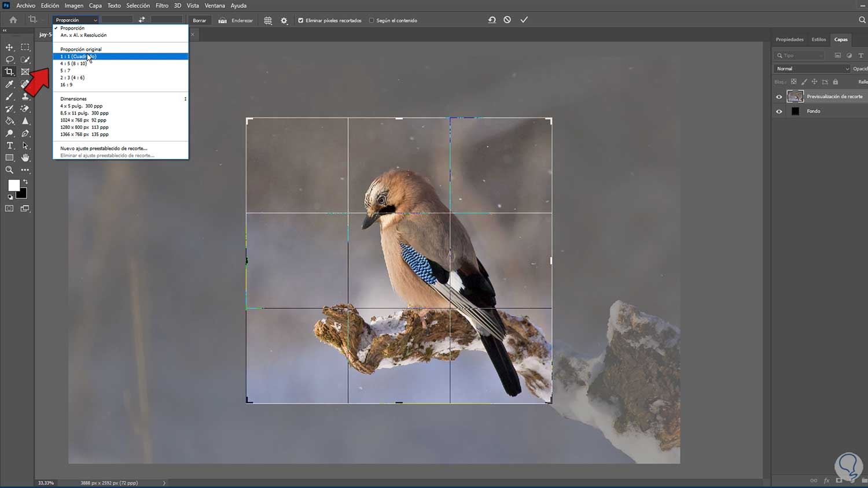This screenshot has width=868, height=488.
Task: Click the commit crop checkmark
Action: (x=524, y=20)
